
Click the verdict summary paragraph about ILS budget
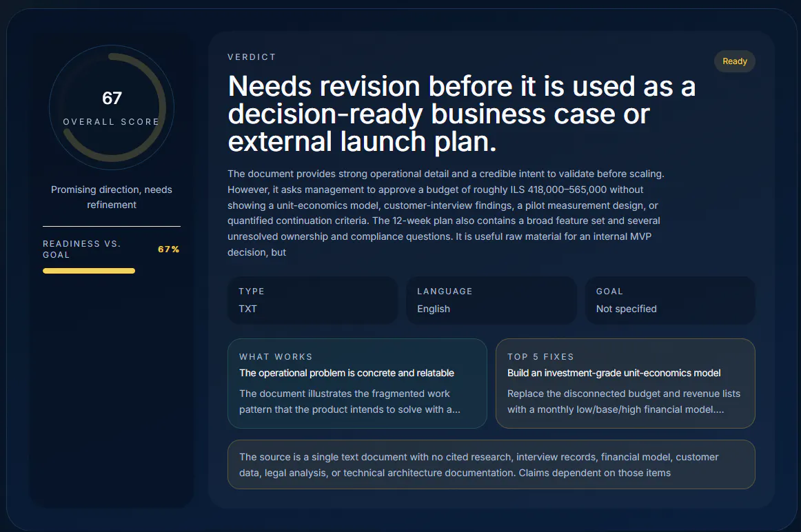coord(446,213)
